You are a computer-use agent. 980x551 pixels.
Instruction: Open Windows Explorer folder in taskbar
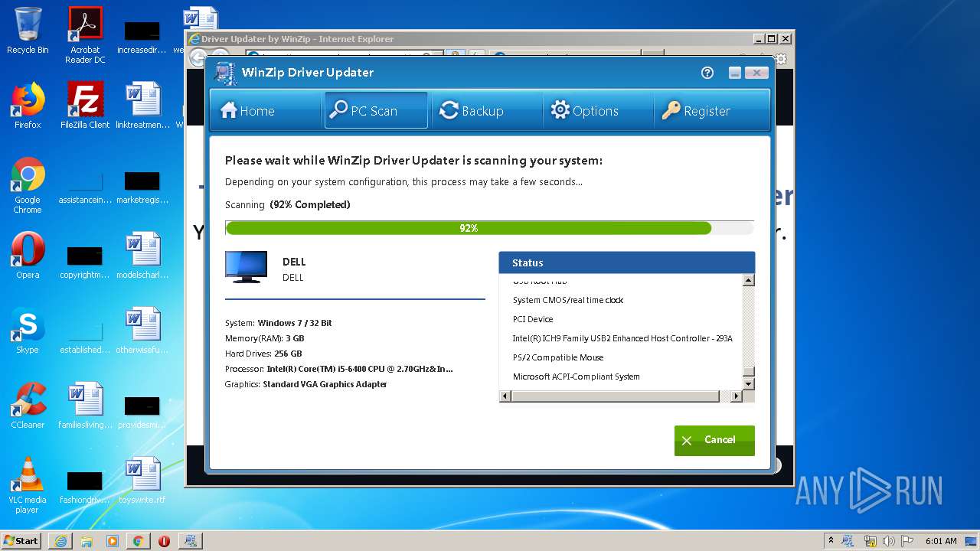tap(87, 541)
